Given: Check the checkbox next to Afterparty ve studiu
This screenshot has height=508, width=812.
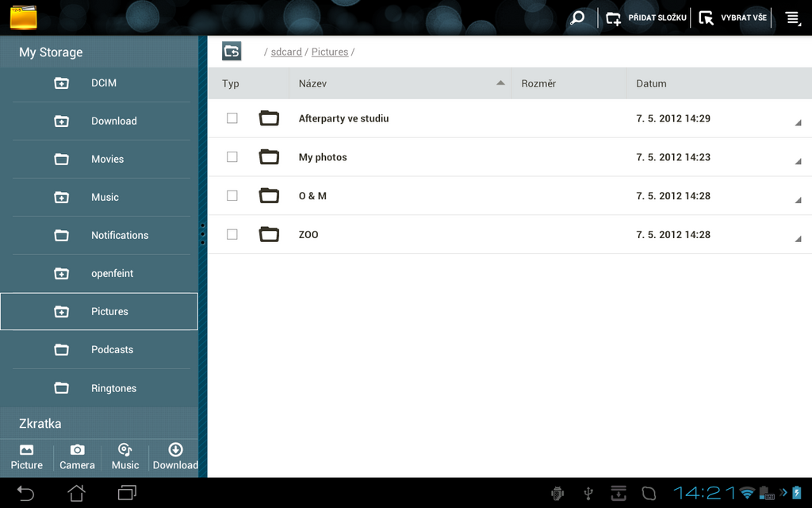Looking at the screenshot, I should pyautogui.click(x=232, y=117).
